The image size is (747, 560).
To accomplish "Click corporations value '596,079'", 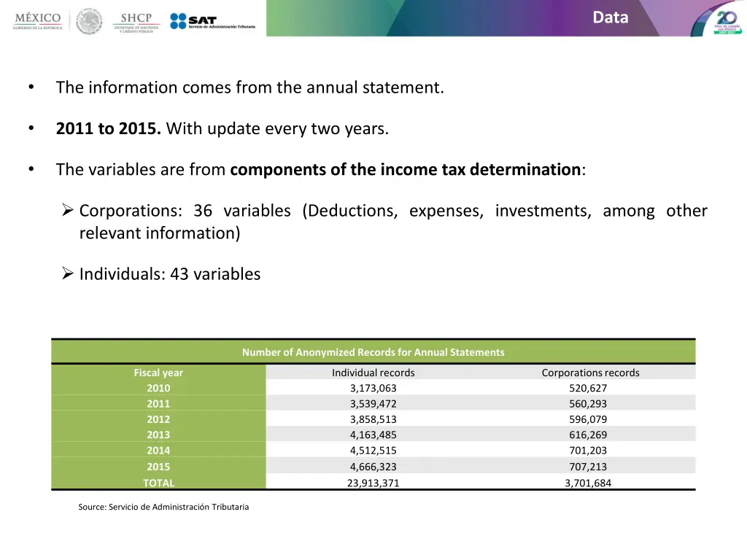I will coord(588,420).
